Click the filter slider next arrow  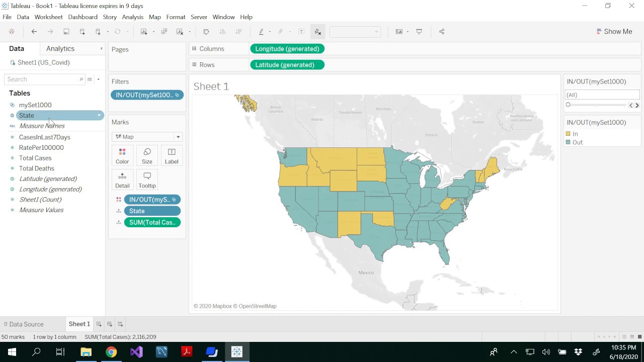[637, 105]
